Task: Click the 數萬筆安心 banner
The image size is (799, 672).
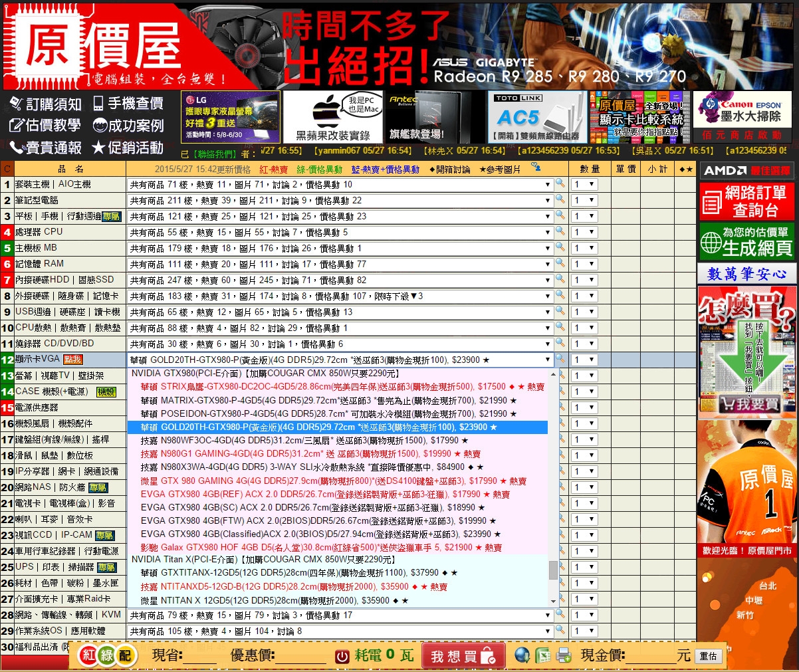Action: point(747,273)
